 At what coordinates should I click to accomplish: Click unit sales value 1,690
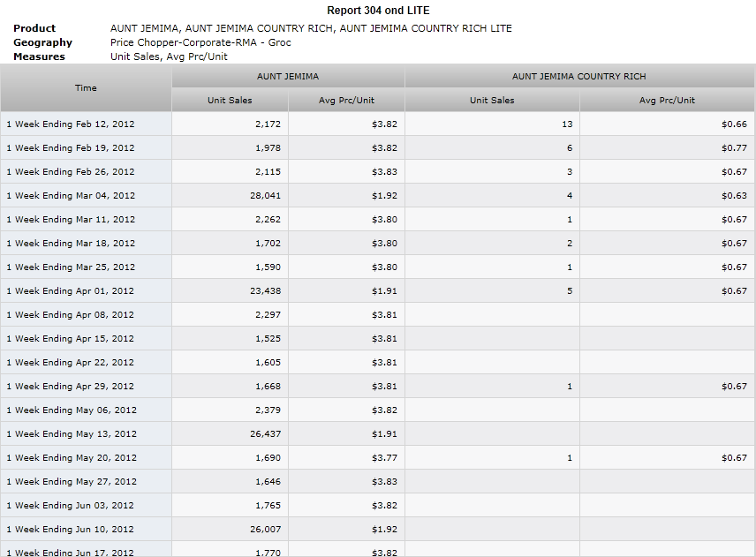tap(268, 458)
